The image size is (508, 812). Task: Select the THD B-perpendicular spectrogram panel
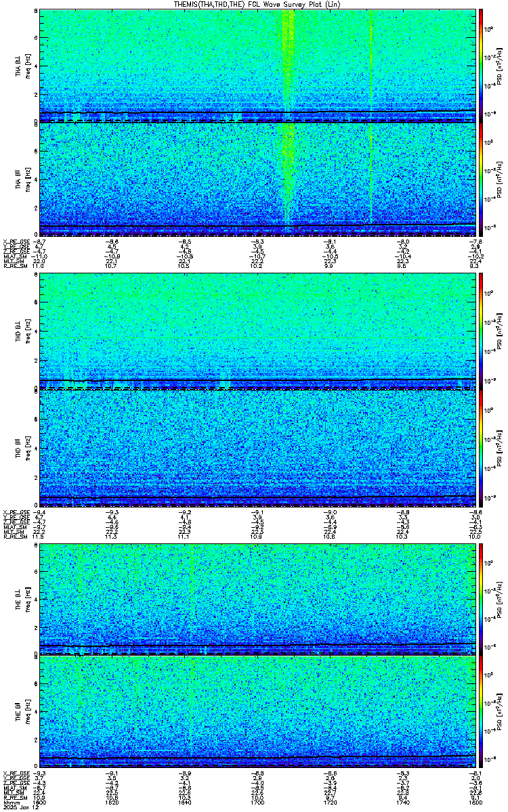tap(257, 332)
